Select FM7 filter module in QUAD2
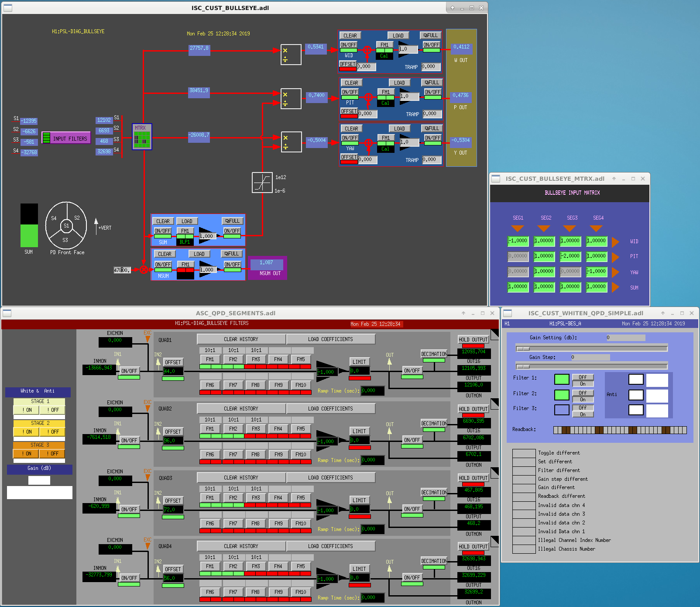Image resolution: width=700 pixels, height=607 pixels. (x=233, y=455)
